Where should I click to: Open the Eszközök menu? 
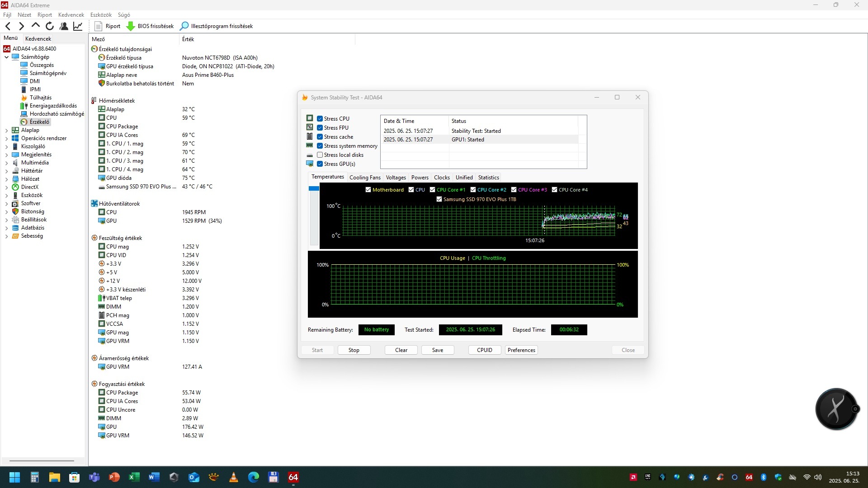pyautogui.click(x=101, y=15)
